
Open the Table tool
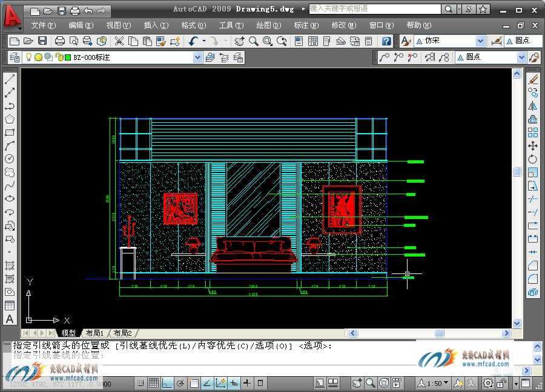point(10,305)
